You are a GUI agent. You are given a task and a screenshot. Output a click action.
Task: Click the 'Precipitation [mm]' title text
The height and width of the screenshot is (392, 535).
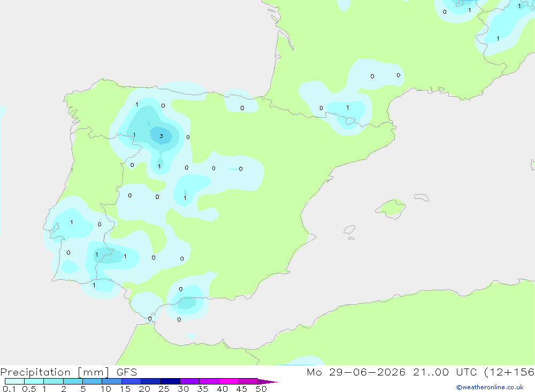click(55, 372)
